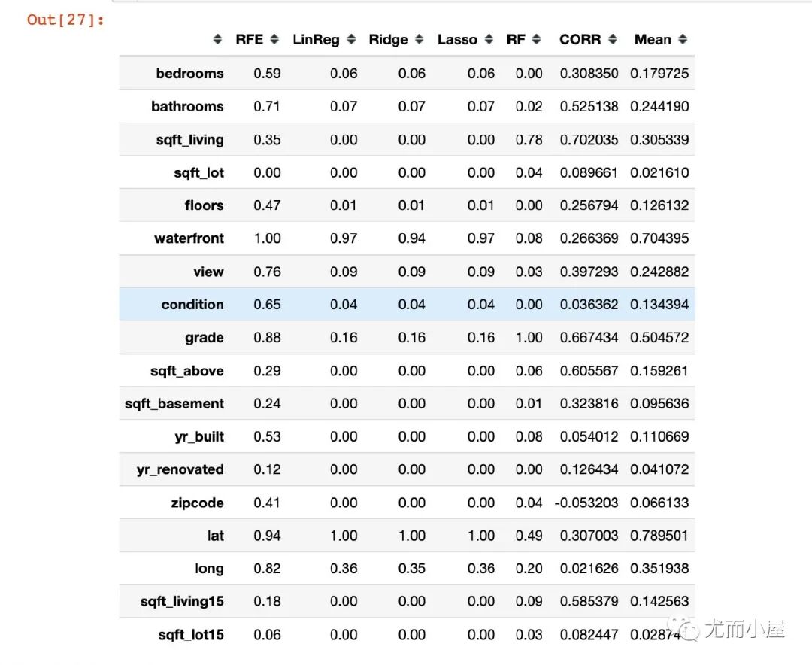
Task: Click the Ridge column header label
Action: coord(388,39)
